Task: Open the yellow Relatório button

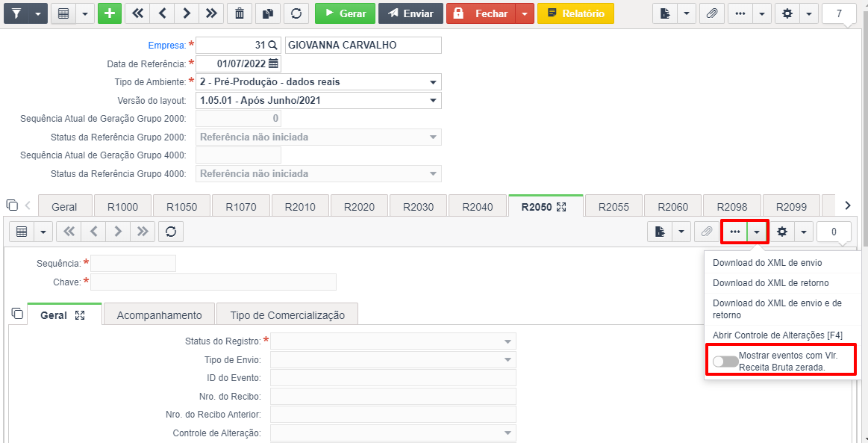Action: tap(575, 14)
